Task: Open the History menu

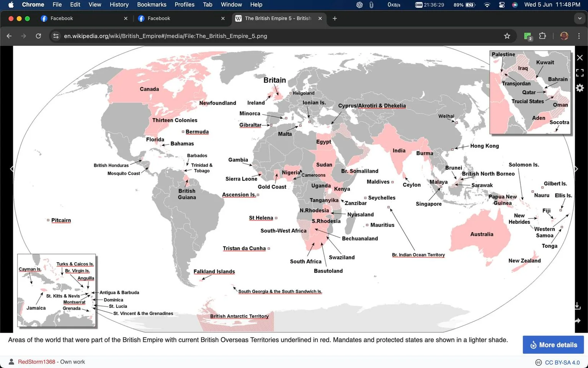Action: [x=119, y=5]
